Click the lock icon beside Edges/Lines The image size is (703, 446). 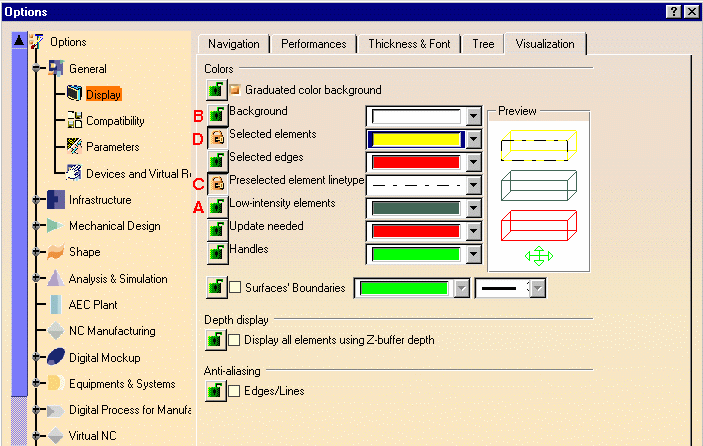[x=215, y=391]
